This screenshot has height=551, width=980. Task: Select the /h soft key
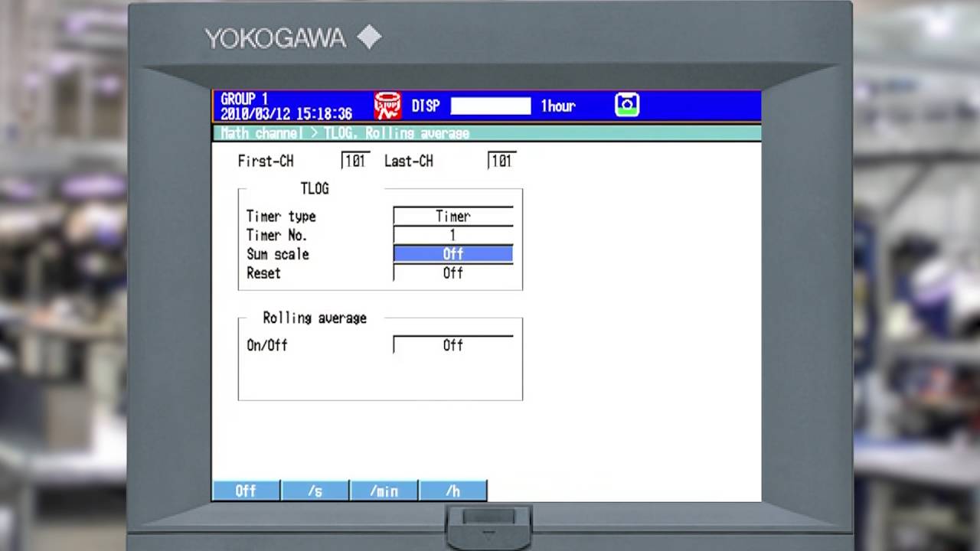coord(452,491)
